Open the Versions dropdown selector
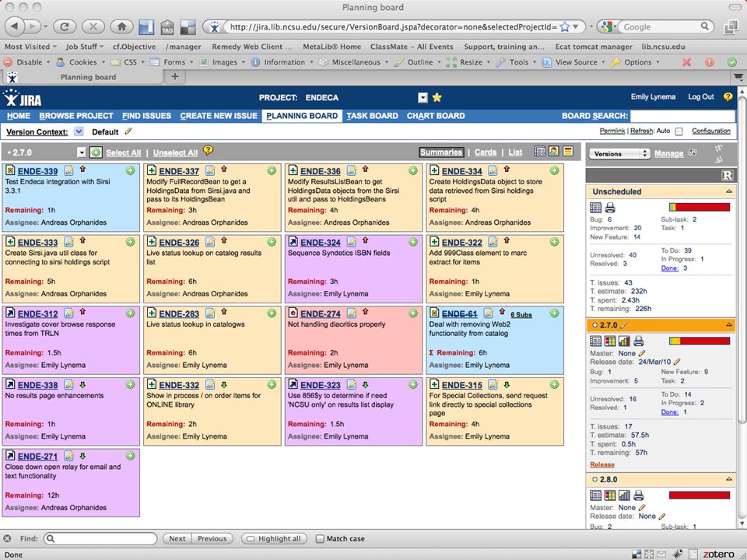 tap(619, 153)
